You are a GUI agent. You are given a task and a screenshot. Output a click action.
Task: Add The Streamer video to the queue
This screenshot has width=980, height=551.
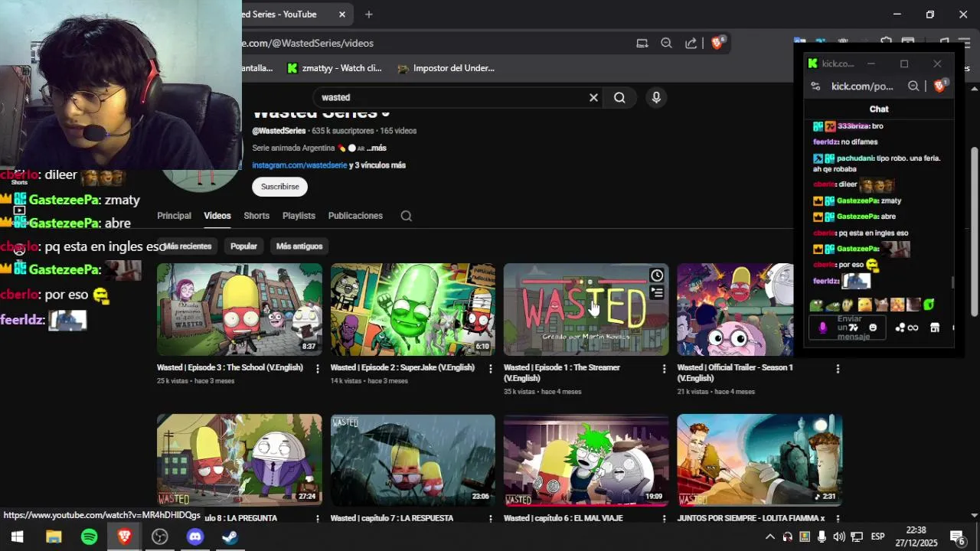(x=657, y=292)
